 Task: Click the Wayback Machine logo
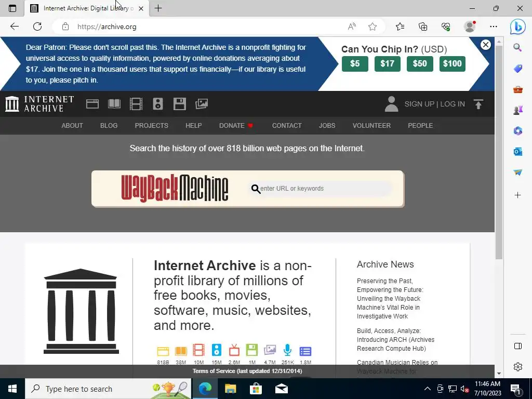tap(175, 189)
